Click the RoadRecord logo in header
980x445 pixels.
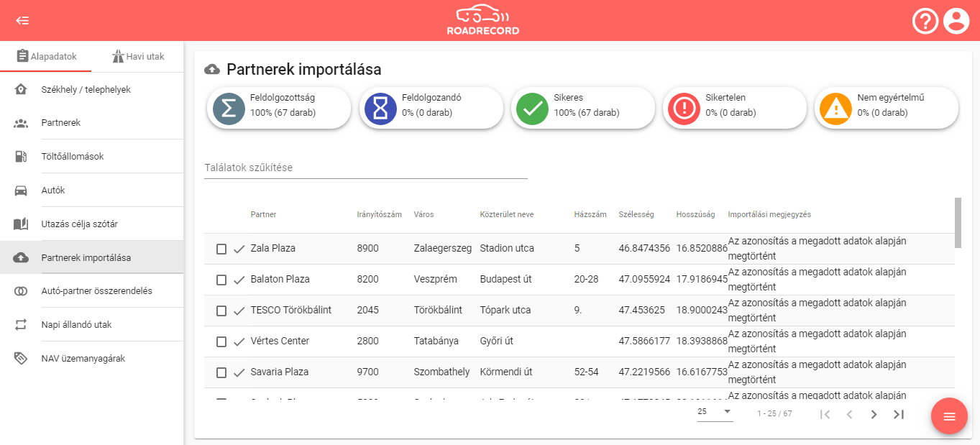[x=482, y=21]
